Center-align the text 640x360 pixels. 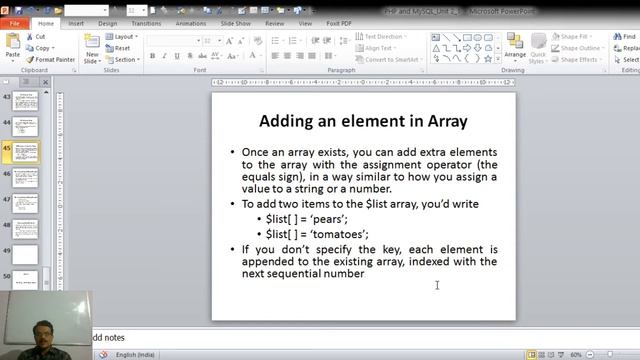287,56
